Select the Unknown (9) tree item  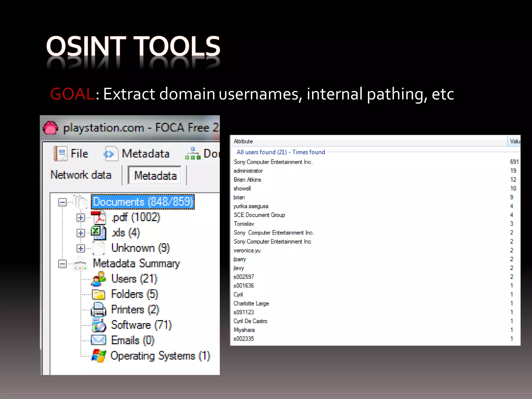point(141,248)
